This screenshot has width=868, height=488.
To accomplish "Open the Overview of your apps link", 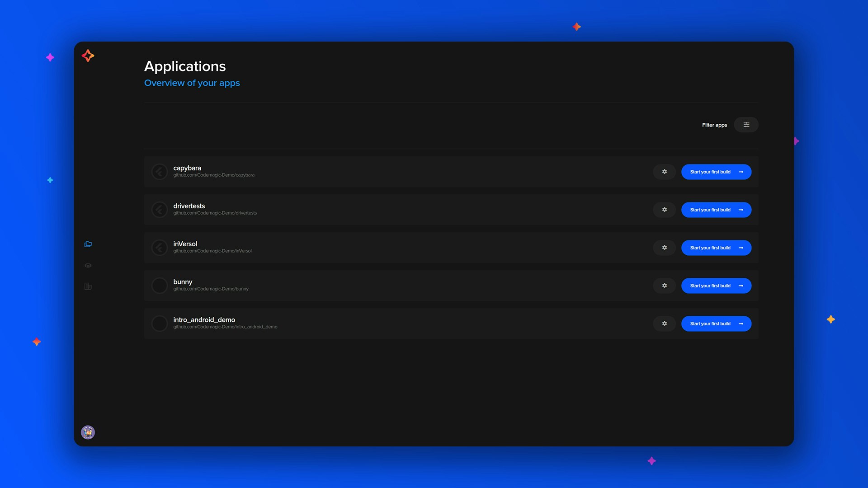I will coord(192,83).
